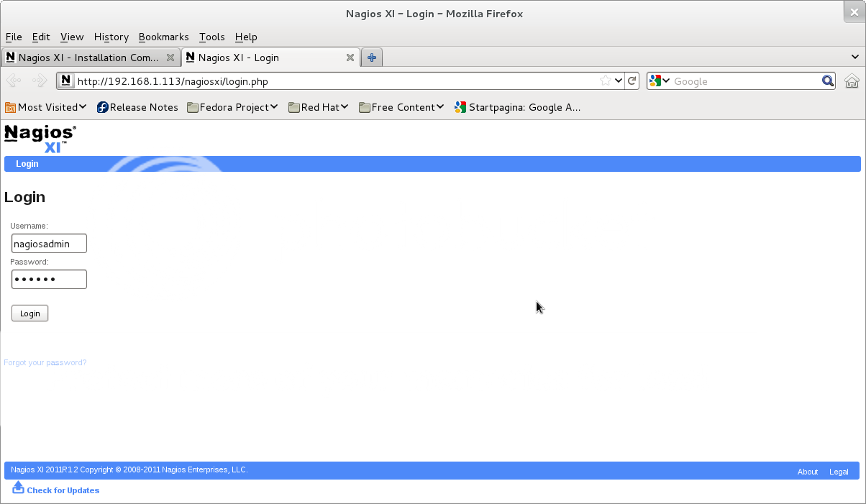Screen dimensions: 866x504
Task: Open the search engine selector dropdown
Action: tap(666, 81)
